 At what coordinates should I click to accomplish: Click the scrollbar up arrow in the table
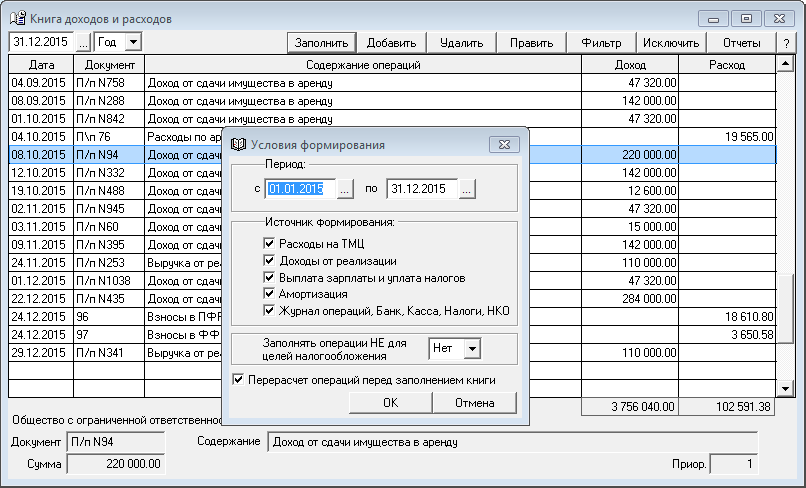point(785,64)
